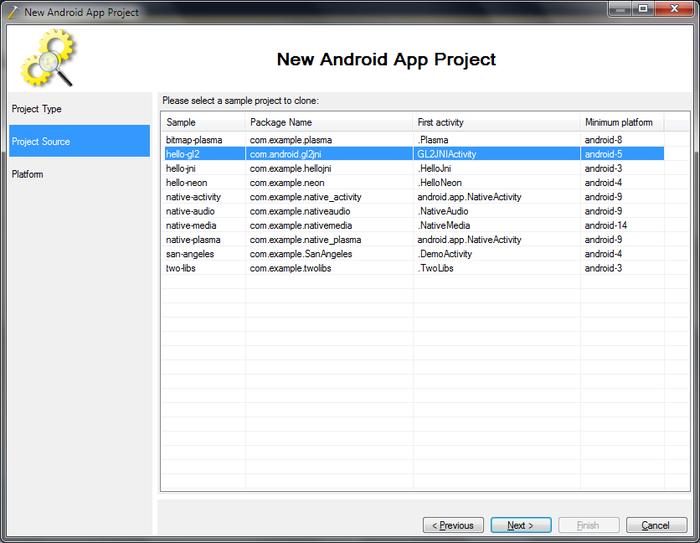Click the Next button

pos(521,525)
